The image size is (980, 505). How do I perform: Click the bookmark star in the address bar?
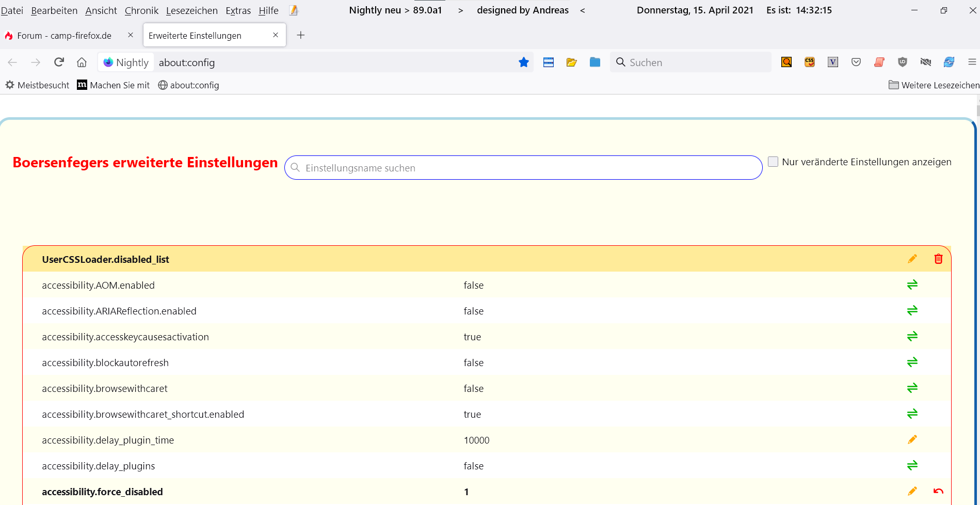pyautogui.click(x=523, y=62)
